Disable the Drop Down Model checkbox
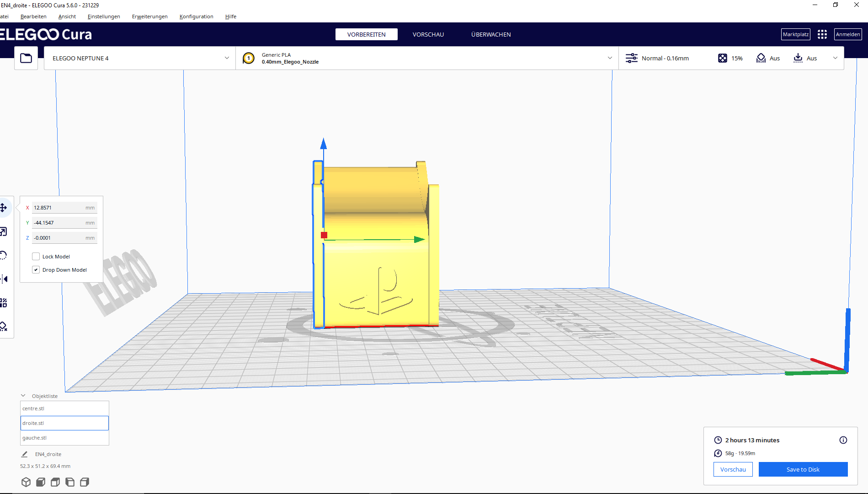 36,270
